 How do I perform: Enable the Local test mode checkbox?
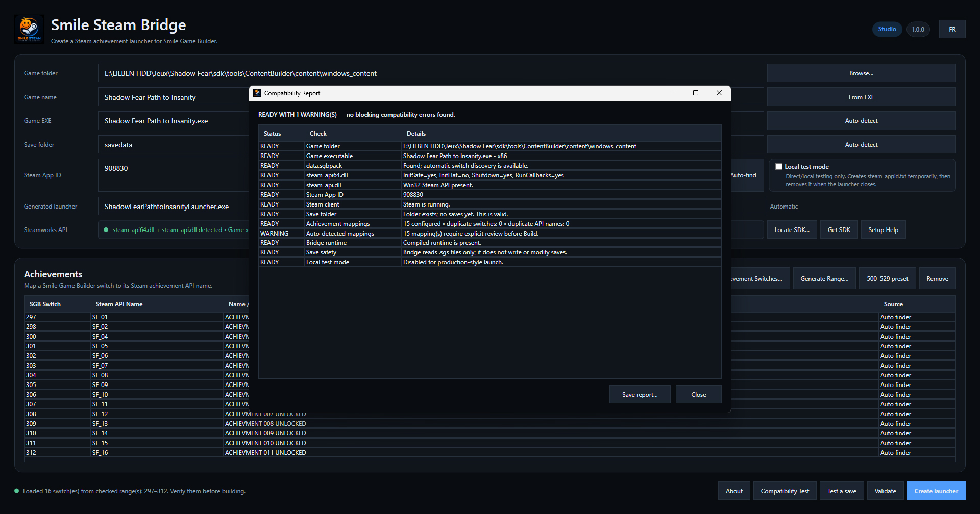click(x=779, y=166)
